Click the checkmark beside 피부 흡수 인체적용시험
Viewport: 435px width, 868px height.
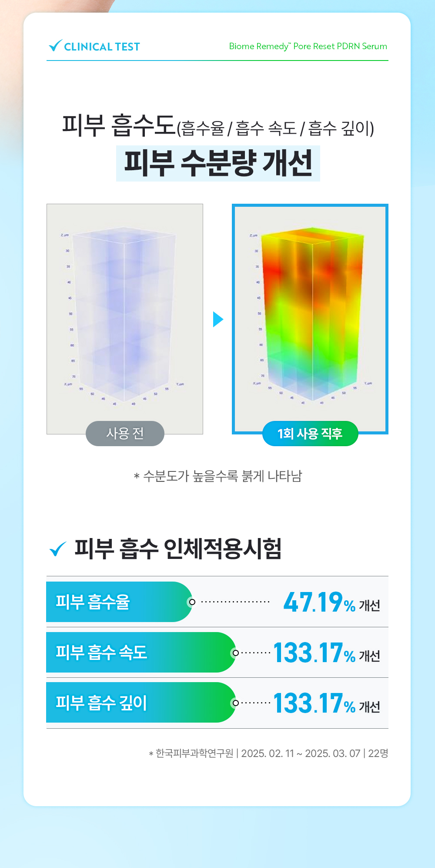pyautogui.click(x=58, y=548)
